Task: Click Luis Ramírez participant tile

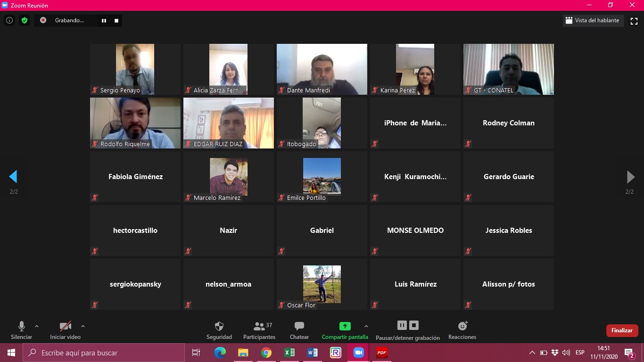Action: pyautogui.click(x=415, y=284)
